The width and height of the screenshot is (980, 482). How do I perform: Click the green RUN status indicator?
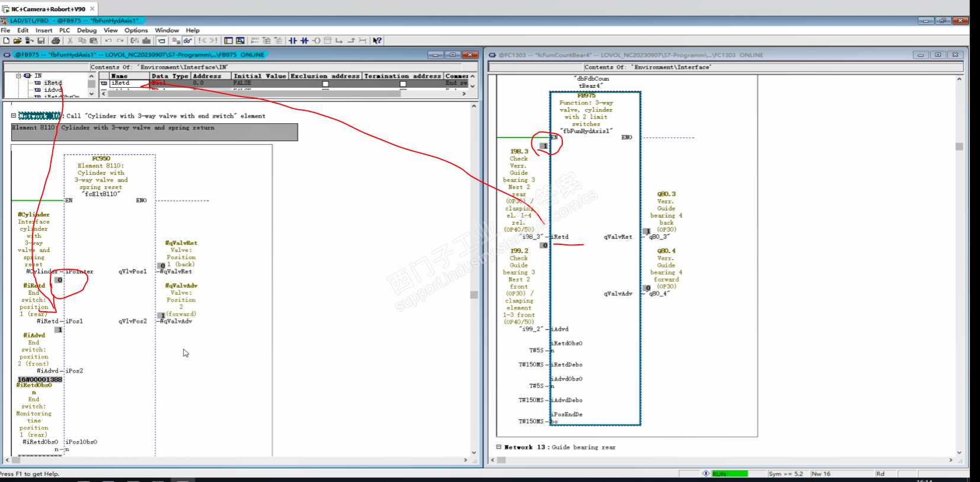[729, 474]
